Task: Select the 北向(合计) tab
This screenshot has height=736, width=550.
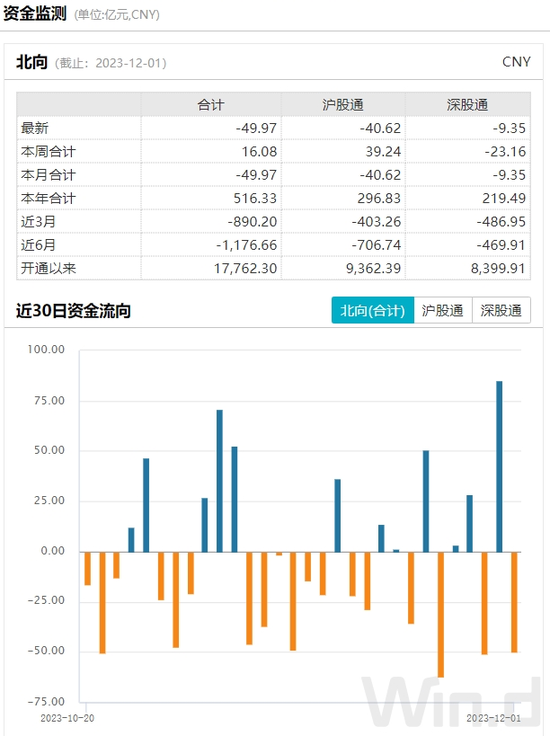Action: 373,310
